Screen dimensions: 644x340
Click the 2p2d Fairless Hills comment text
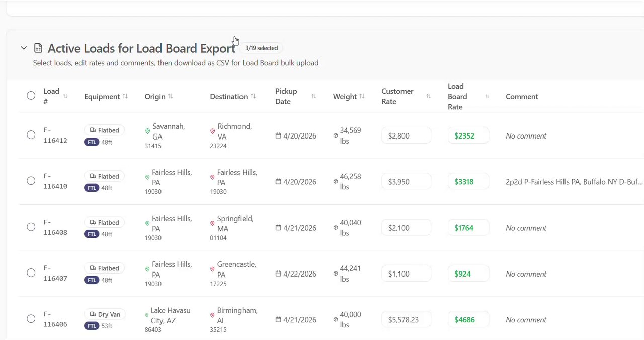click(574, 182)
